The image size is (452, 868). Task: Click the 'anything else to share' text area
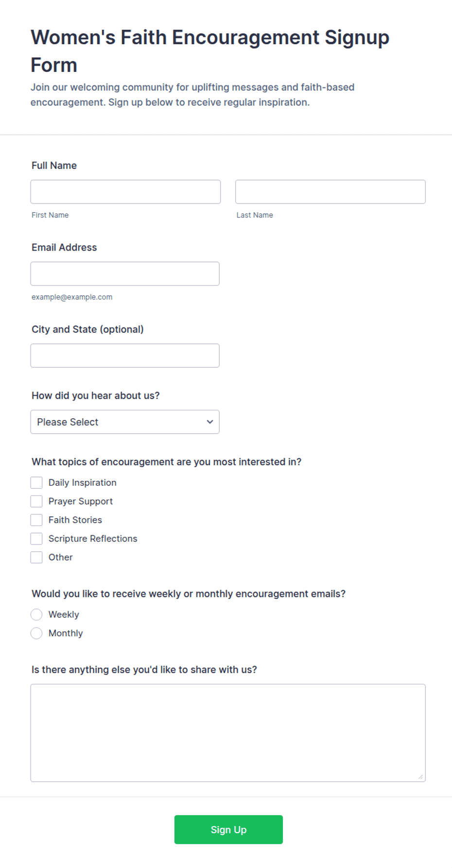tap(228, 733)
